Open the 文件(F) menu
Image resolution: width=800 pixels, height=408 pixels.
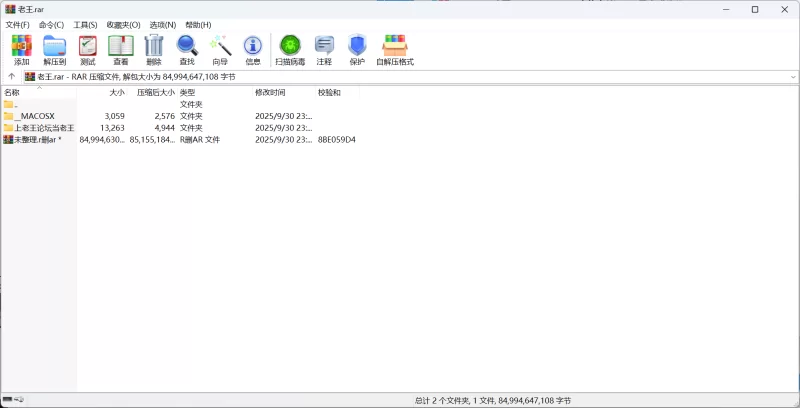[x=18, y=24]
